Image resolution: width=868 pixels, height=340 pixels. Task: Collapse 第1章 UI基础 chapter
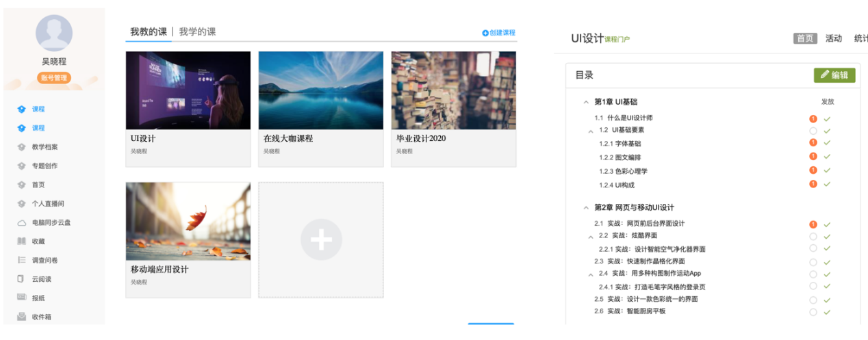pyautogui.click(x=585, y=102)
